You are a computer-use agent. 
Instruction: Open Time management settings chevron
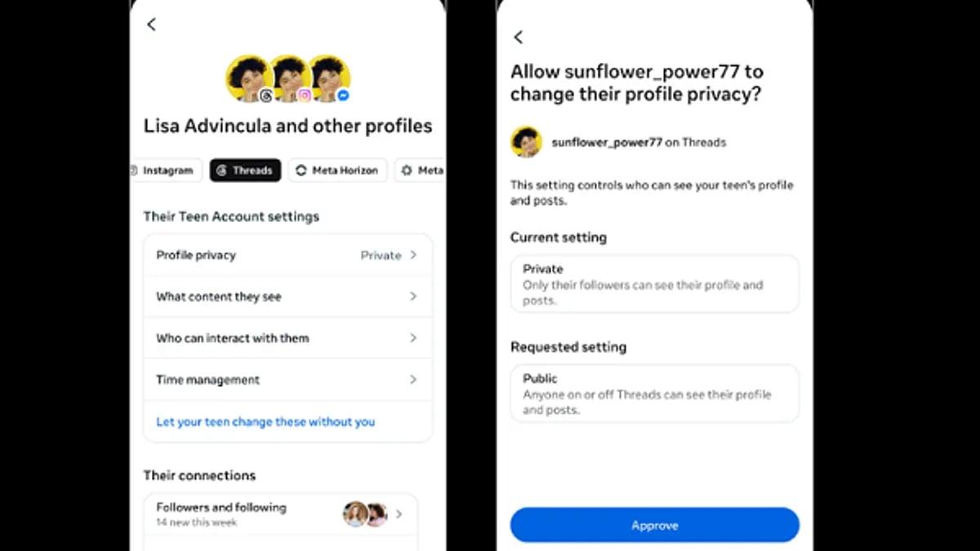click(413, 380)
